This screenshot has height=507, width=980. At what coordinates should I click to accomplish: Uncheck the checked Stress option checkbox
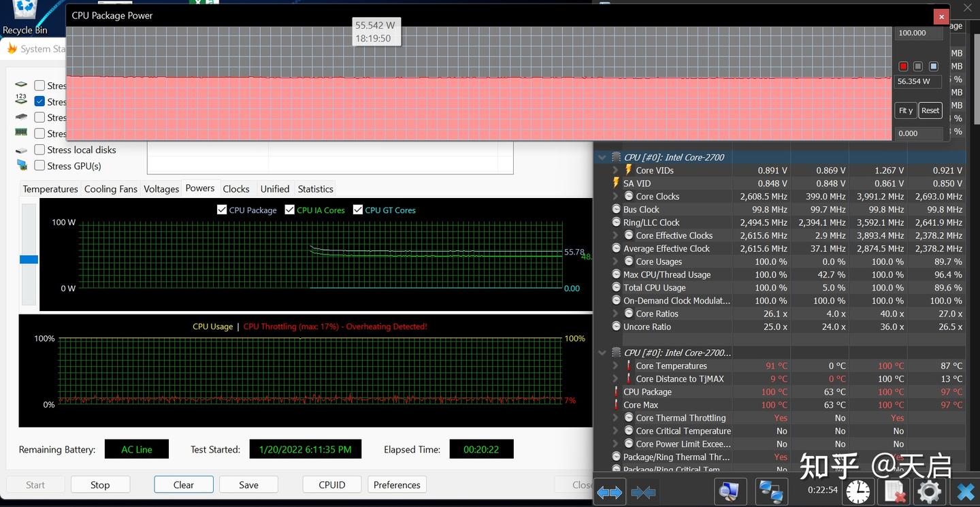point(39,101)
